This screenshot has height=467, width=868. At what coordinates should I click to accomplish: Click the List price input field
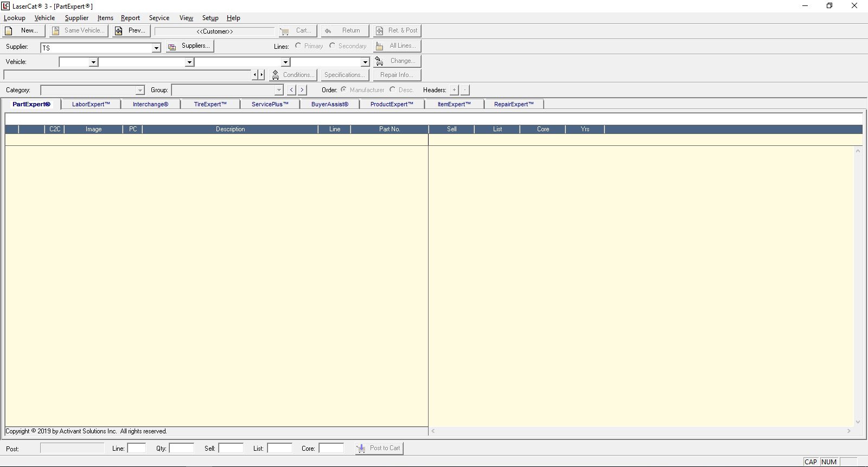coord(280,448)
